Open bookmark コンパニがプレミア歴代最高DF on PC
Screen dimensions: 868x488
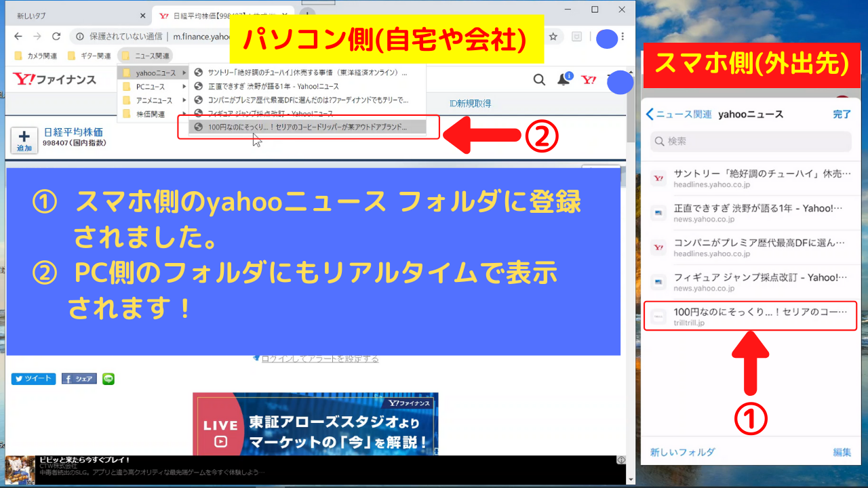pyautogui.click(x=307, y=100)
